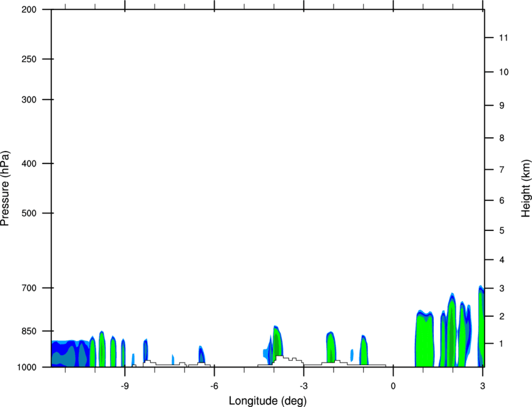This screenshot has width=532, height=407.
Task: Click pressure tick label 300
Action: coord(29,100)
